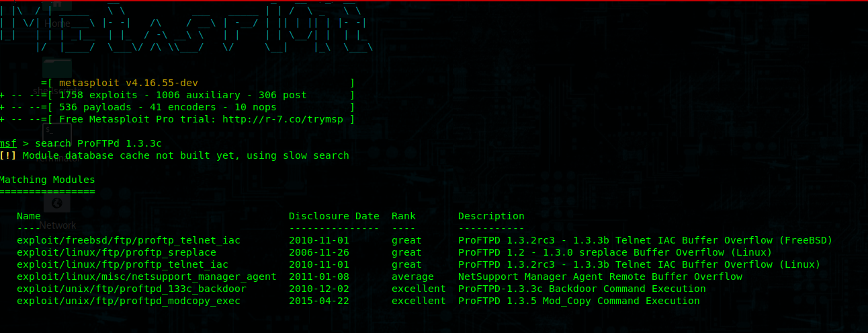Click 'excellent' rank in proftpd_modcopy_exec row
The height and width of the screenshot is (333, 868).
point(419,301)
